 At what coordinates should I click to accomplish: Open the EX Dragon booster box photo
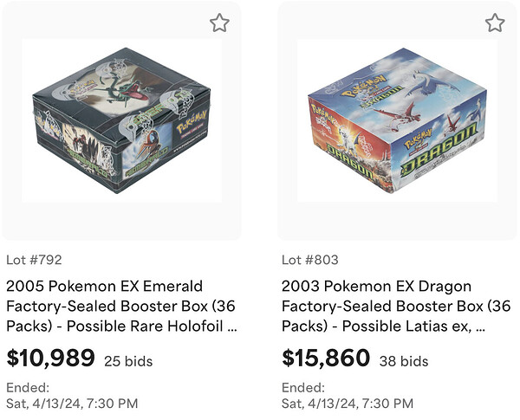click(397, 120)
